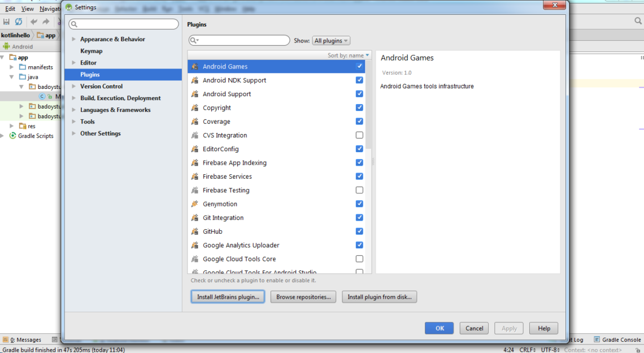Open the View menu
Image resolution: width=644 pixels, height=353 pixels.
click(27, 9)
